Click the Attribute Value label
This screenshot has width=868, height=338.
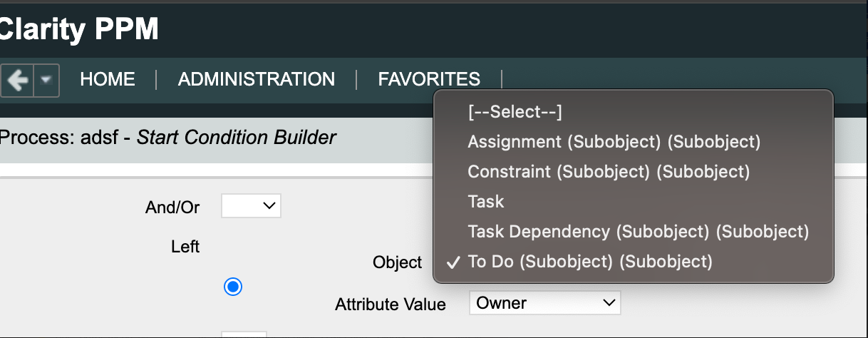click(x=391, y=304)
